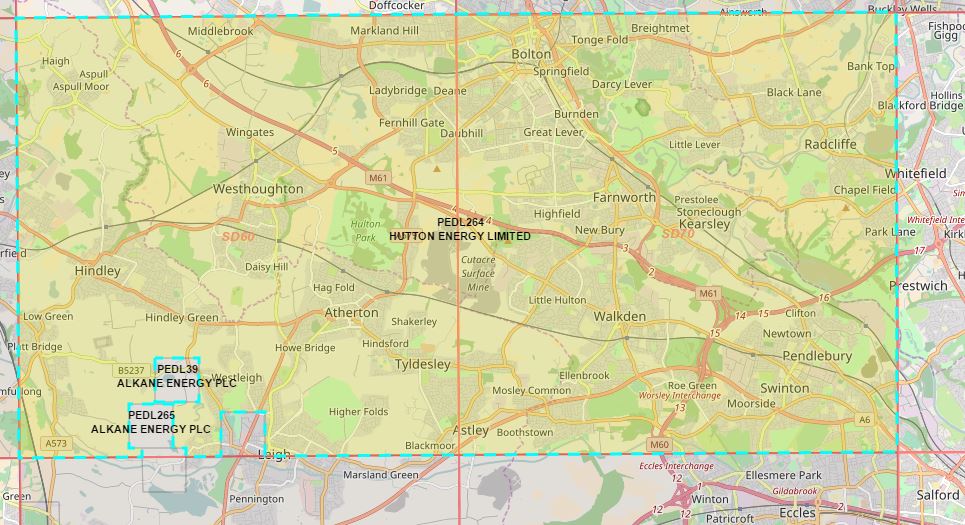Click the Cutacre Surface Mine label
This screenshot has width=965, height=525.
pyautogui.click(x=478, y=273)
